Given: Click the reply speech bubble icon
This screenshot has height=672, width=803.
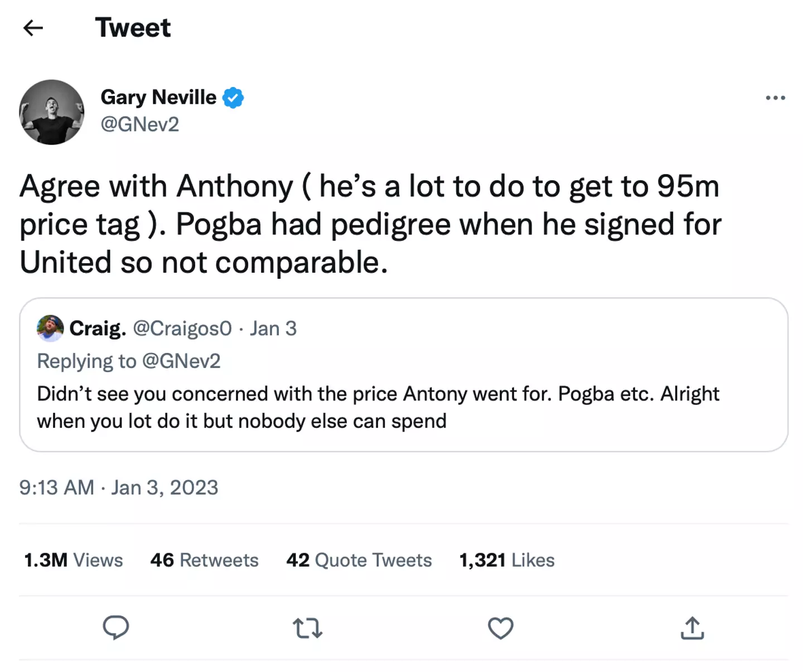Looking at the screenshot, I should click(x=115, y=627).
